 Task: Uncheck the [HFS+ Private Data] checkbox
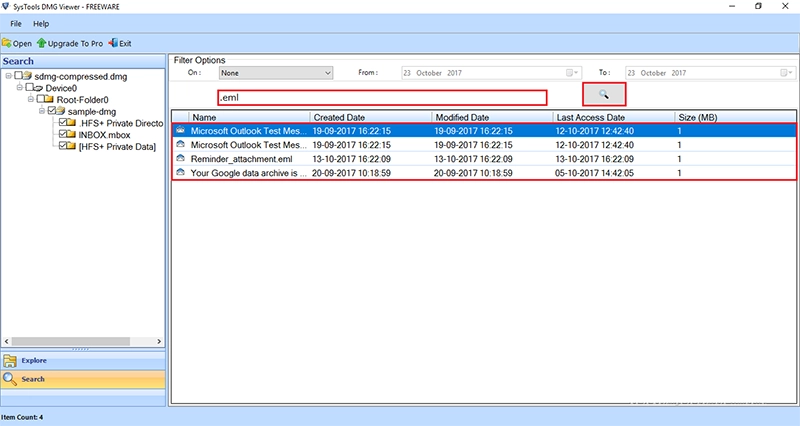click(x=63, y=146)
